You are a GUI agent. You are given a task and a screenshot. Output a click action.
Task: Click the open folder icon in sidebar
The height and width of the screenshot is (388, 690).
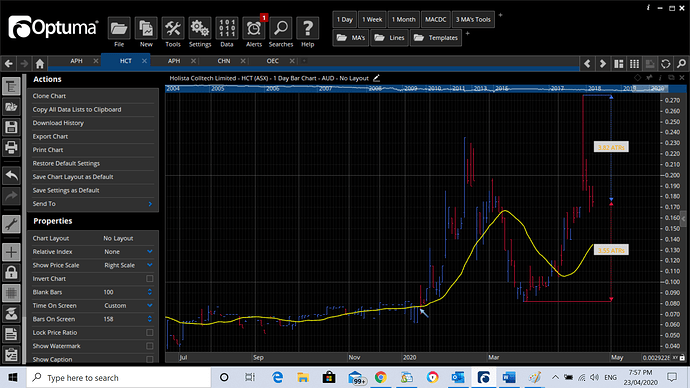(11, 107)
